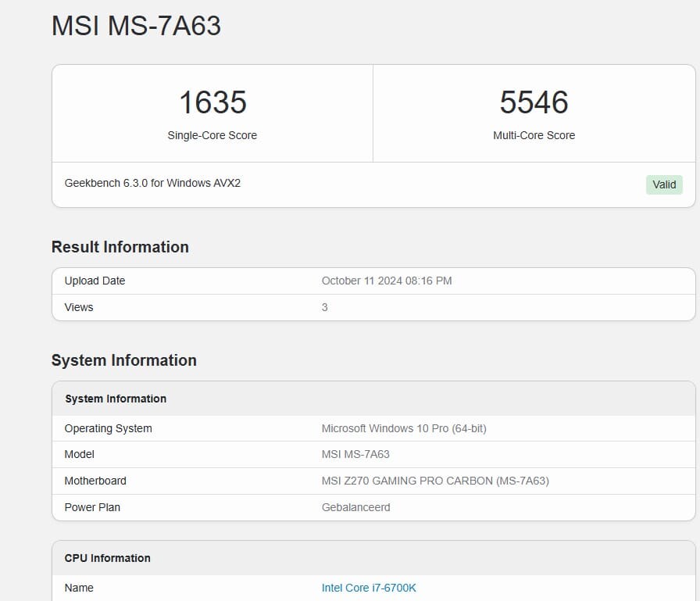
Task: Click the Multi-Core Score label
Action: pos(534,135)
